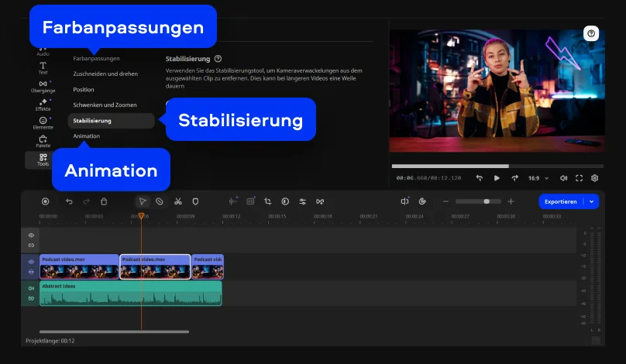Select the scissors cut tool
Image resolution: width=626 pixels, height=364 pixels.
[x=177, y=201]
